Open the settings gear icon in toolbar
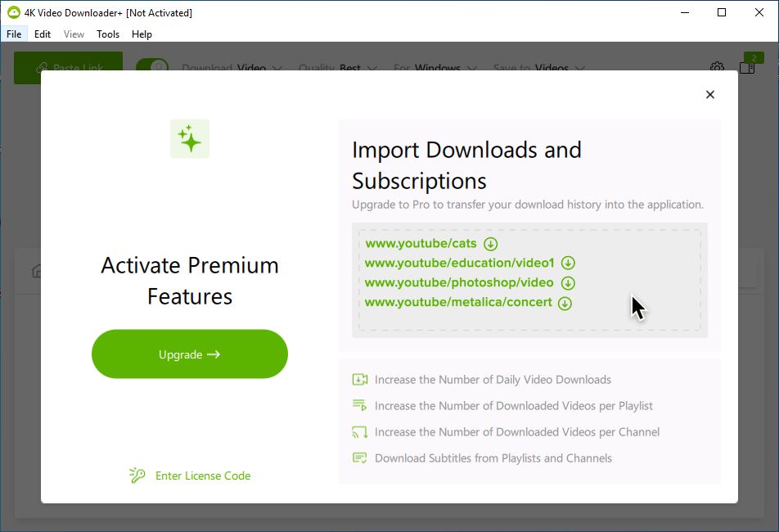 pyautogui.click(x=717, y=66)
